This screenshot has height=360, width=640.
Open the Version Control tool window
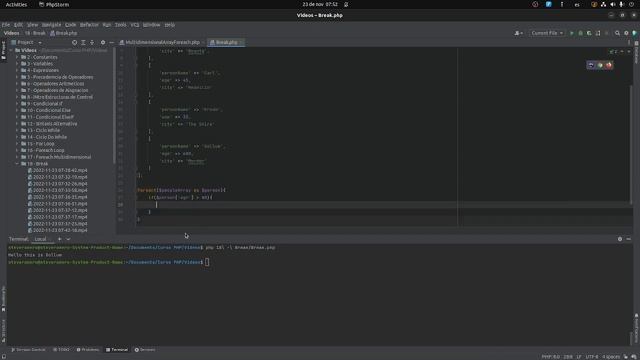tap(28, 350)
